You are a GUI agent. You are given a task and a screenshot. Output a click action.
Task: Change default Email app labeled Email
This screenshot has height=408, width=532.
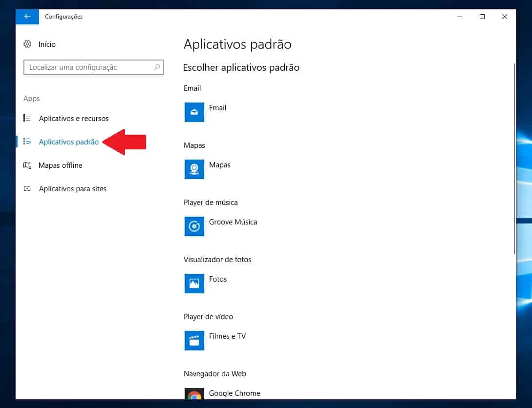tap(217, 108)
